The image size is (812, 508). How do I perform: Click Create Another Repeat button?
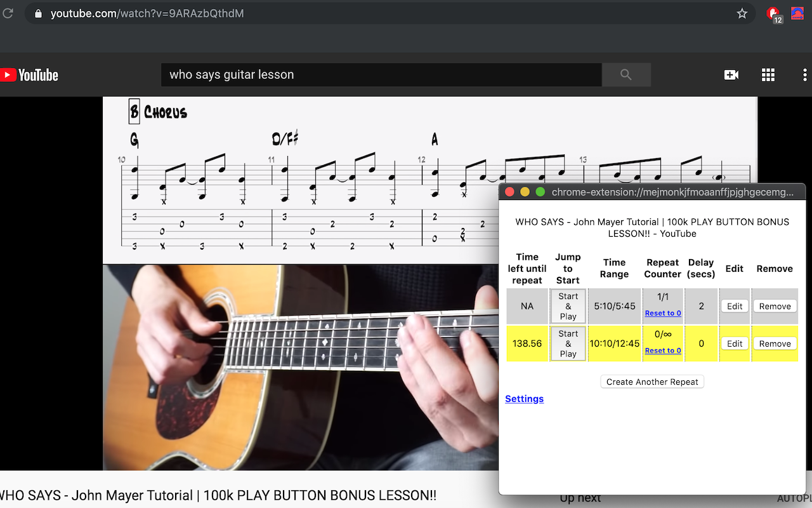[652, 382]
